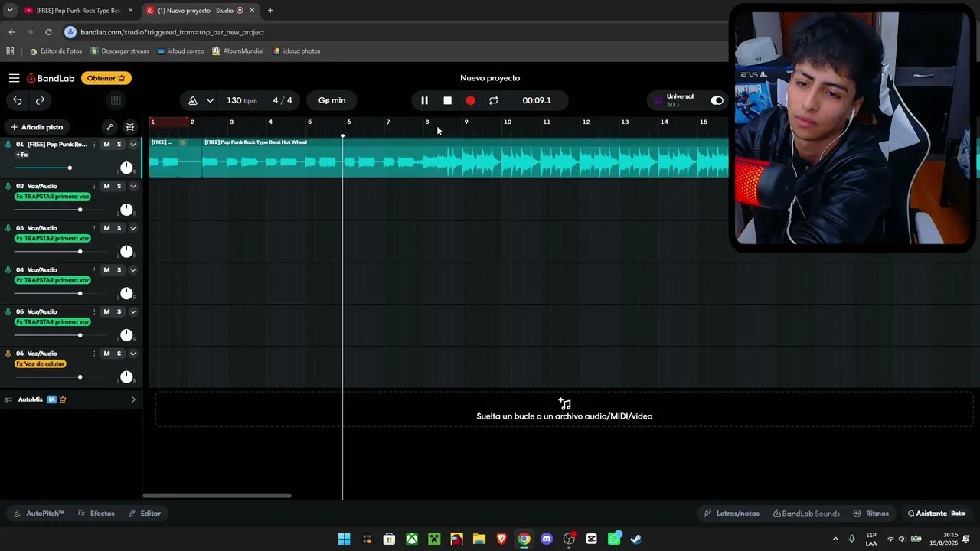Open Windows Start menu
Screen dimensions: 980x551
(x=345, y=539)
